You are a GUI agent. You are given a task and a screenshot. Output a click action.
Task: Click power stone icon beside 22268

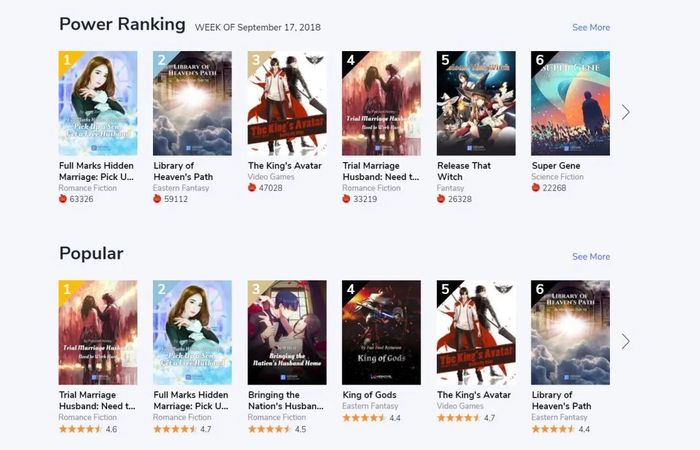536,188
